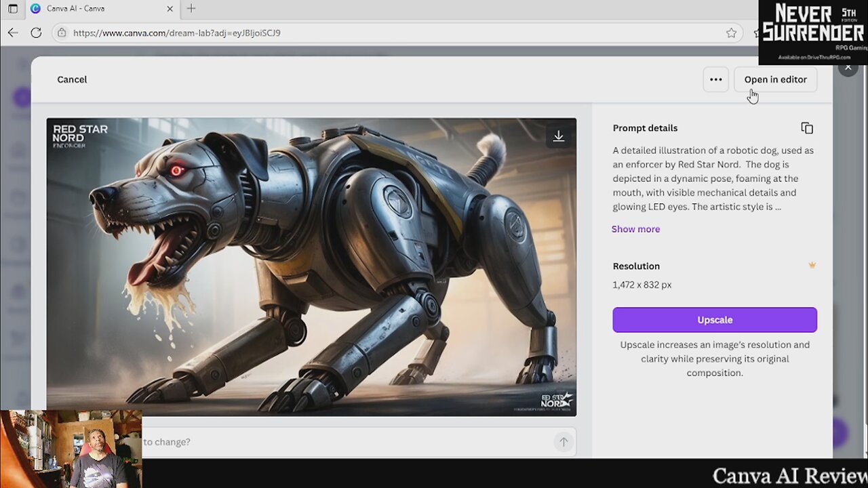Click the Prompt details heading
Screen dimensions: 868x488
tap(645, 128)
